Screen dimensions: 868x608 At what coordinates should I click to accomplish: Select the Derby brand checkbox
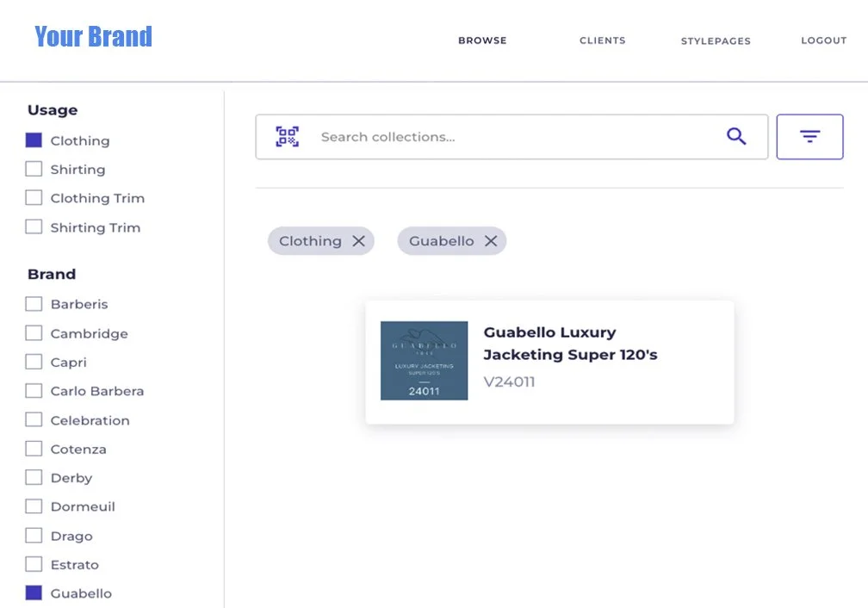coord(34,477)
